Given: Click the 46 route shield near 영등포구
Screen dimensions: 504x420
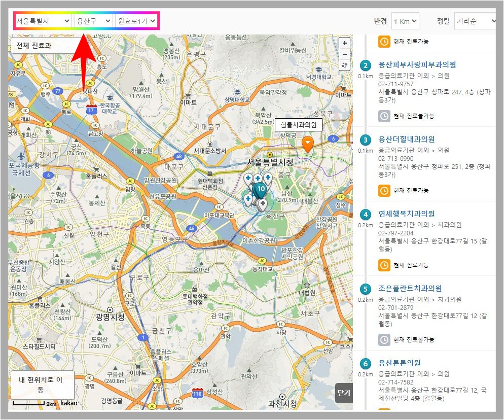Looking at the screenshot, I should pyautogui.click(x=192, y=228).
